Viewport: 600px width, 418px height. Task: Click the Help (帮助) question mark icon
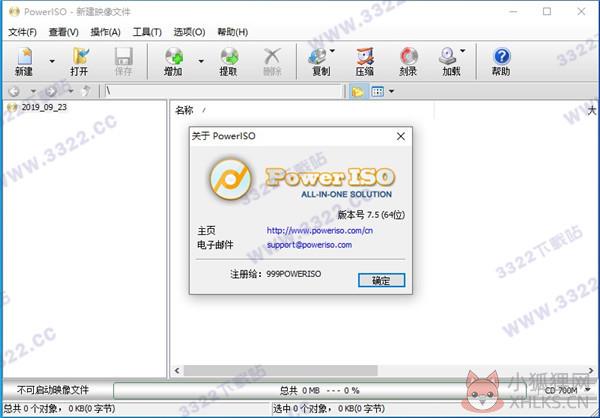(502, 56)
